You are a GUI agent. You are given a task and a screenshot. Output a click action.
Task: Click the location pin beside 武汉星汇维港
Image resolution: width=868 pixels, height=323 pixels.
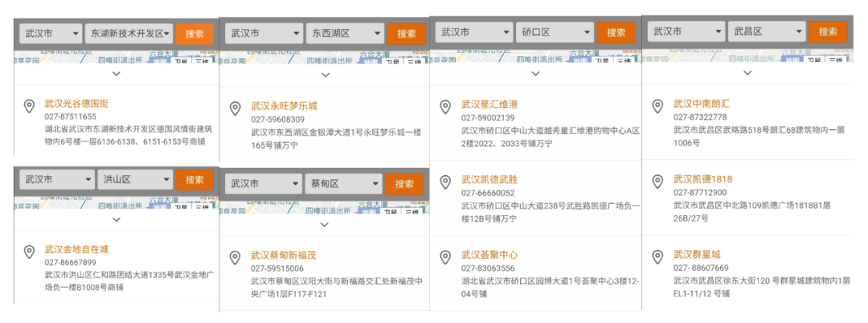445,108
